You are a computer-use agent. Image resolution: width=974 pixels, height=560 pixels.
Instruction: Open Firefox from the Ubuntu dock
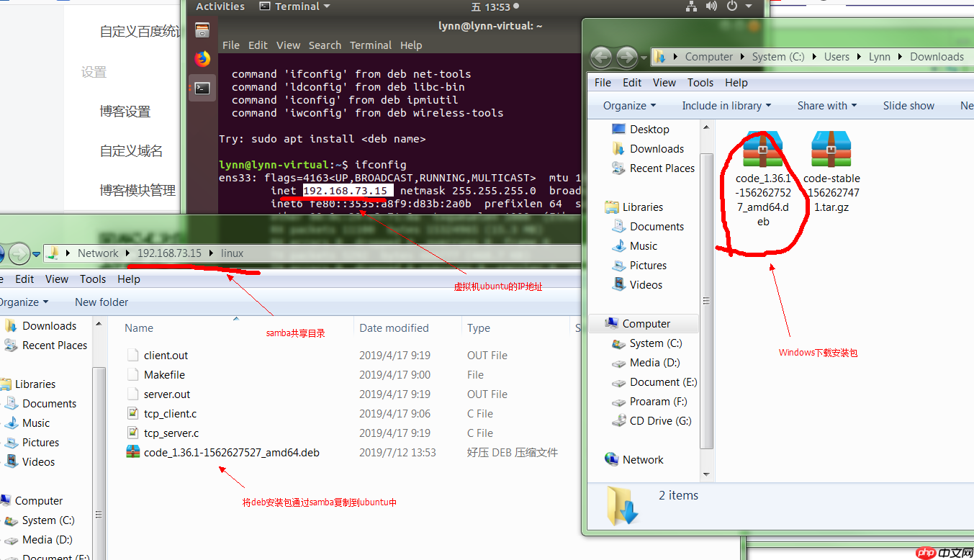tap(202, 59)
